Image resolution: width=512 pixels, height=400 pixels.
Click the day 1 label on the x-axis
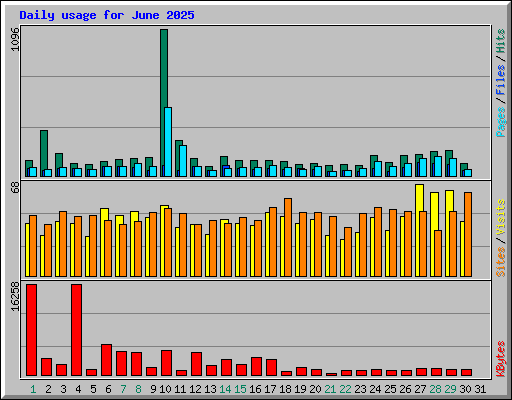pyautogui.click(x=33, y=389)
